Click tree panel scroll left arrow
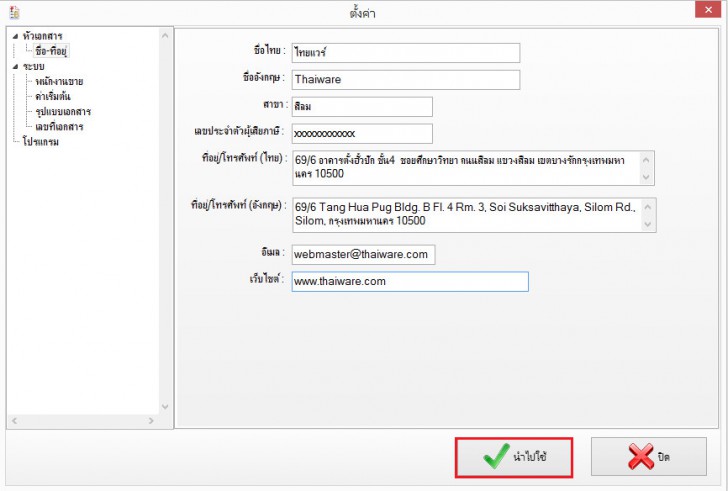The width and height of the screenshot is (728, 491). tap(14, 420)
